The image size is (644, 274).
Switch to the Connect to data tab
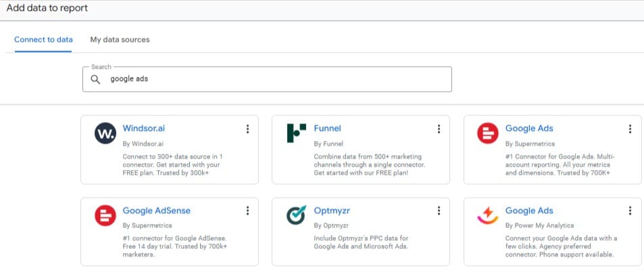pyautogui.click(x=43, y=40)
